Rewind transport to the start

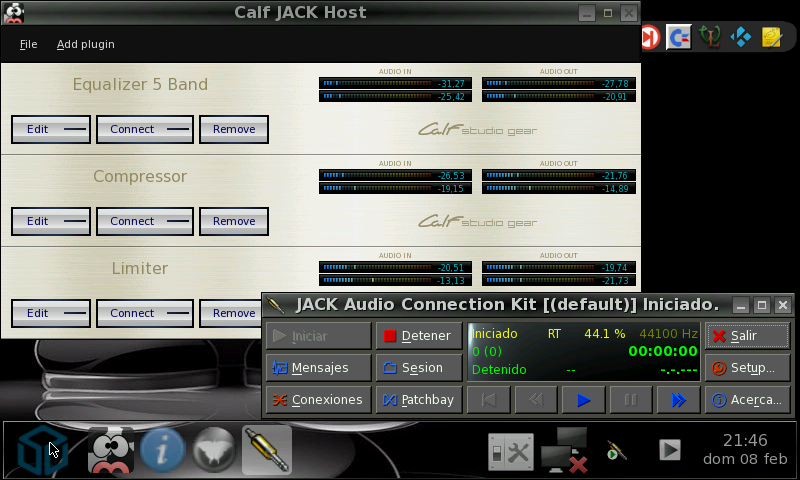[x=488, y=399]
